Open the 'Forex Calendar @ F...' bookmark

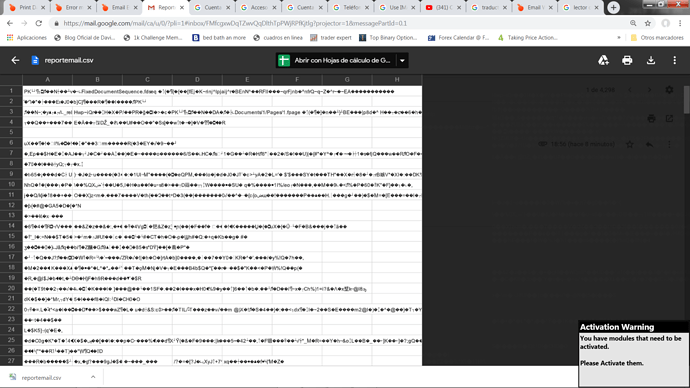[459, 38]
